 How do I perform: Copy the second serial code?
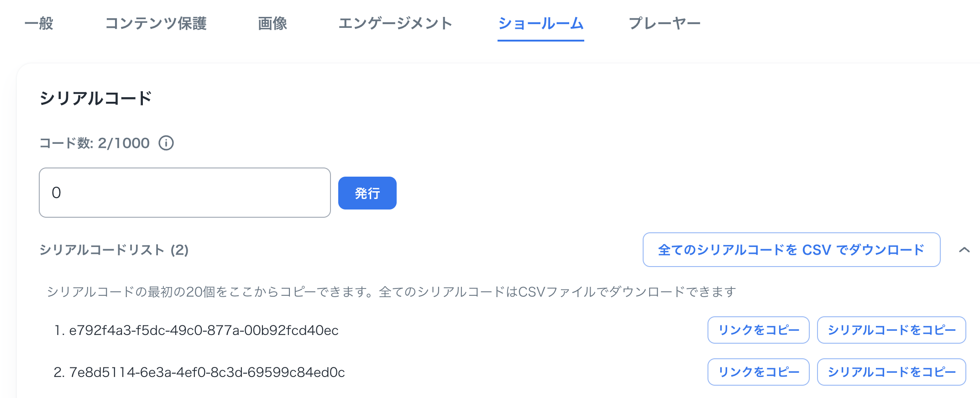click(x=891, y=372)
